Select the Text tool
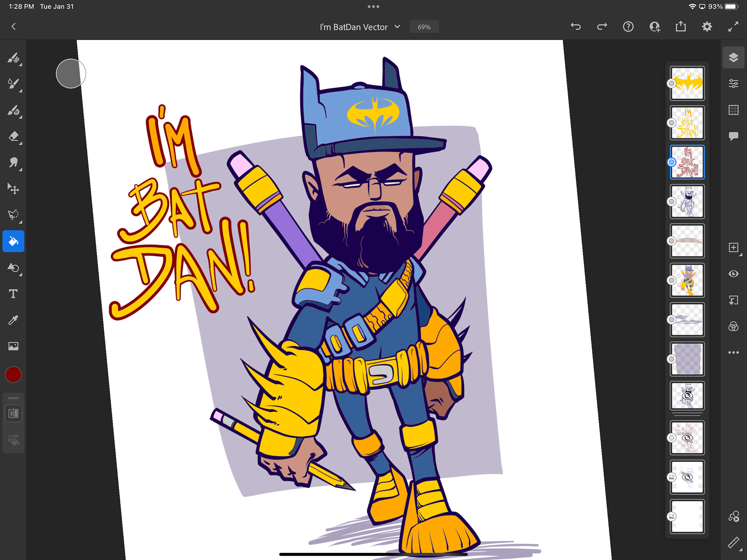The image size is (747, 560). [x=13, y=294]
